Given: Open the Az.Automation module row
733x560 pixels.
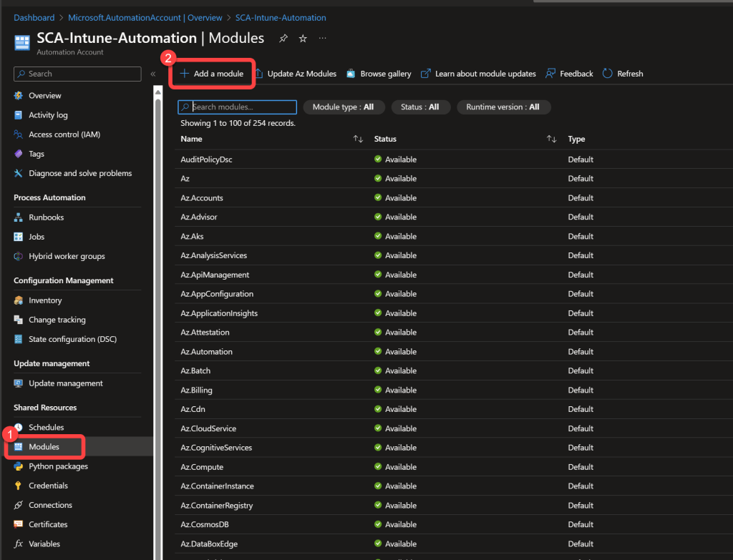Looking at the screenshot, I should click(206, 352).
